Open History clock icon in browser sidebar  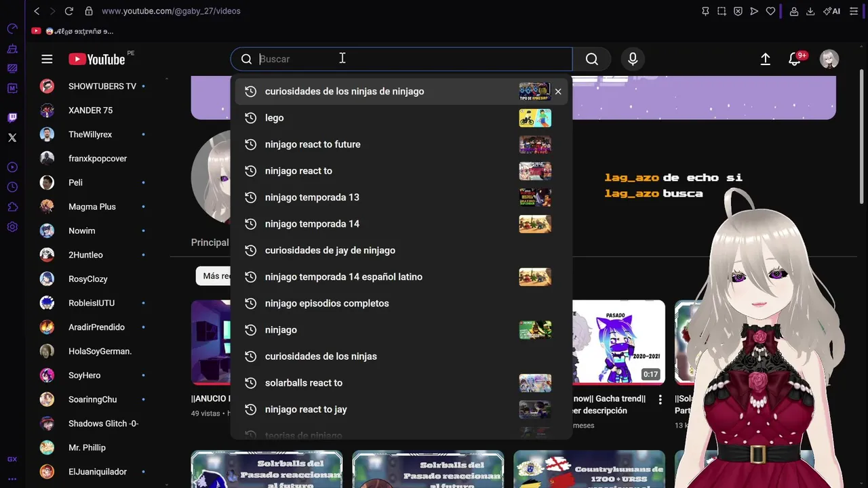click(x=12, y=187)
